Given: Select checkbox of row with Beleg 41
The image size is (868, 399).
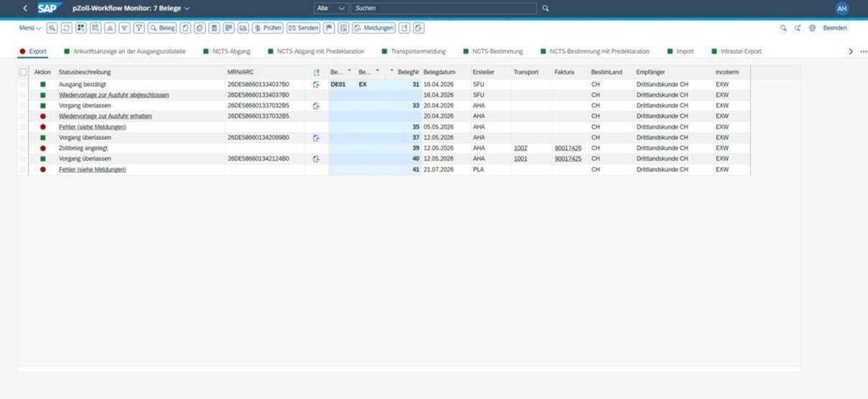Looking at the screenshot, I should coord(23,169).
